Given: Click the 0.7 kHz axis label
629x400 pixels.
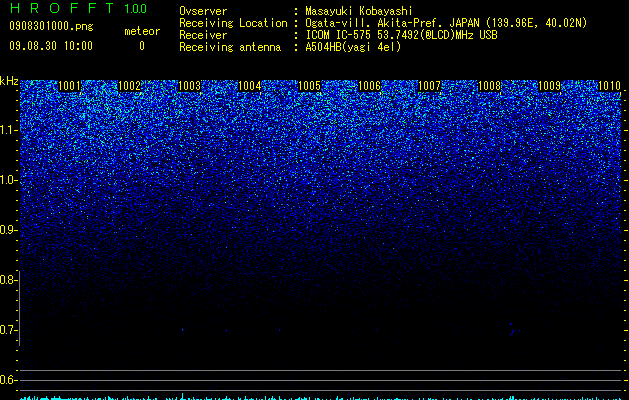Looking at the screenshot, I should (8, 330).
